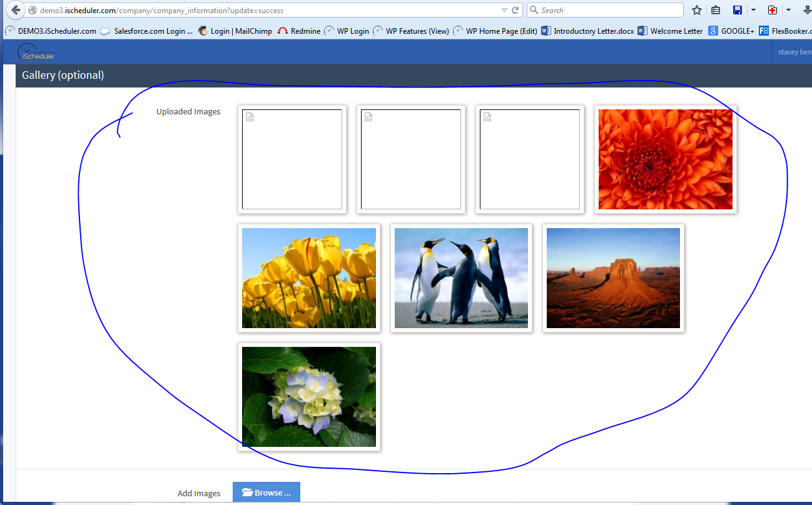Bookmark this page with the star icon
This screenshot has width=812, height=505.
pos(697,10)
